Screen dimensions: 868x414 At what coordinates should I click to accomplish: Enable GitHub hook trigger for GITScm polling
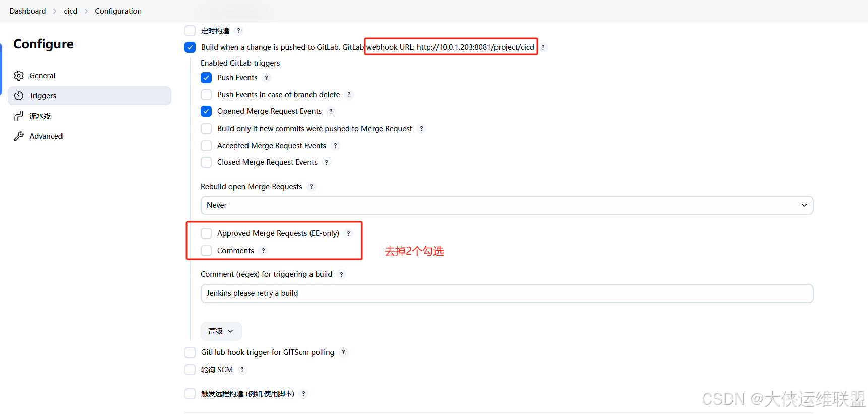(x=190, y=352)
